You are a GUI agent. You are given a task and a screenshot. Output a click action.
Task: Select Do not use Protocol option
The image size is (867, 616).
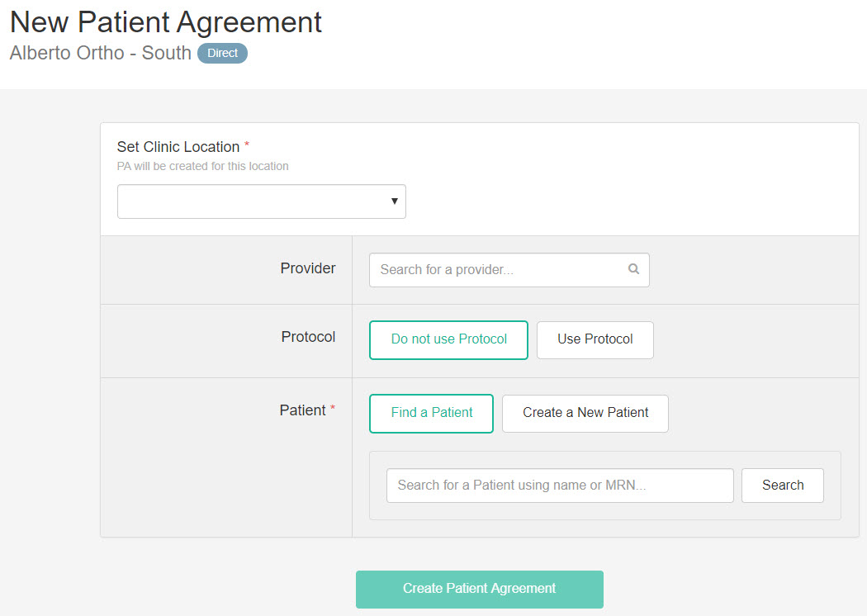[448, 339]
